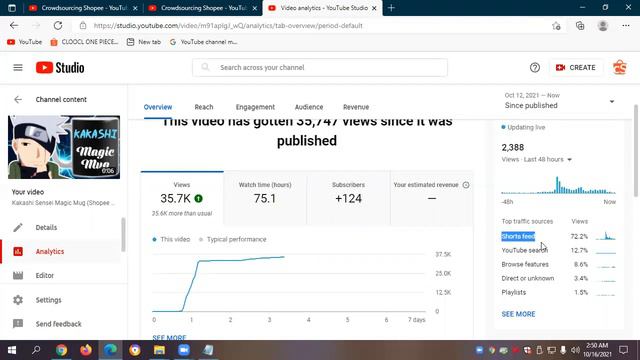Open Settings in the sidebar

coord(48,300)
